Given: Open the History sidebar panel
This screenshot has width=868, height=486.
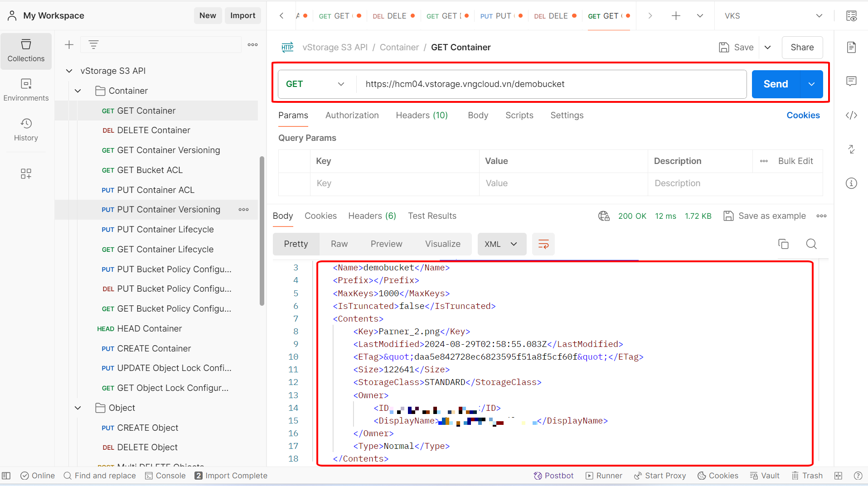Looking at the screenshot, I should (26, 130).
